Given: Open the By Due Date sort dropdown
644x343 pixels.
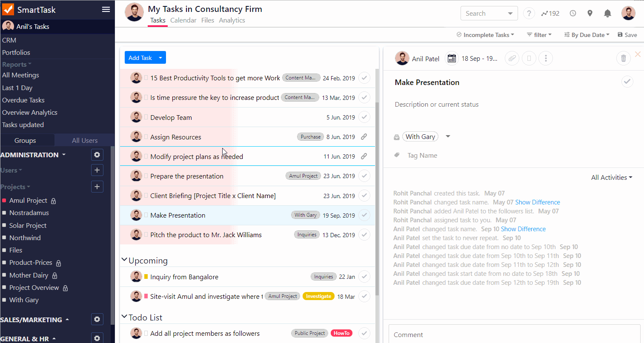Looking at the screenshot, I should tap(587, 35).
